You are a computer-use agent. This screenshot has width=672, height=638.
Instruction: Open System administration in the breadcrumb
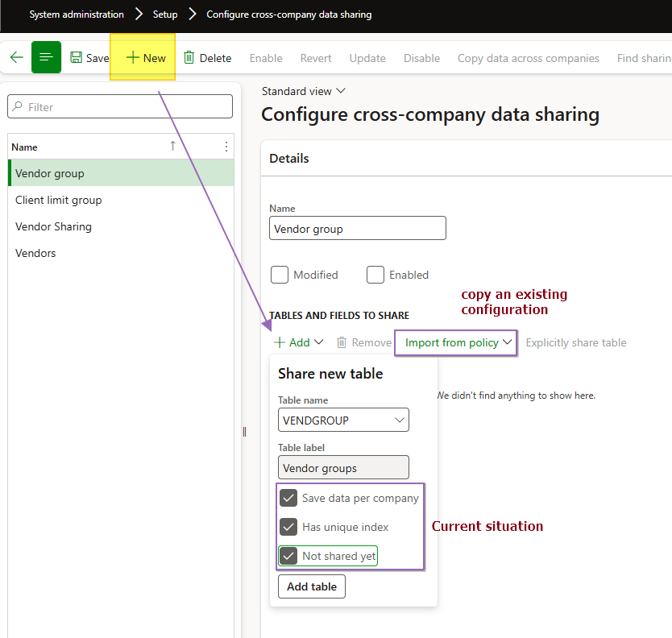click(77, 14)
